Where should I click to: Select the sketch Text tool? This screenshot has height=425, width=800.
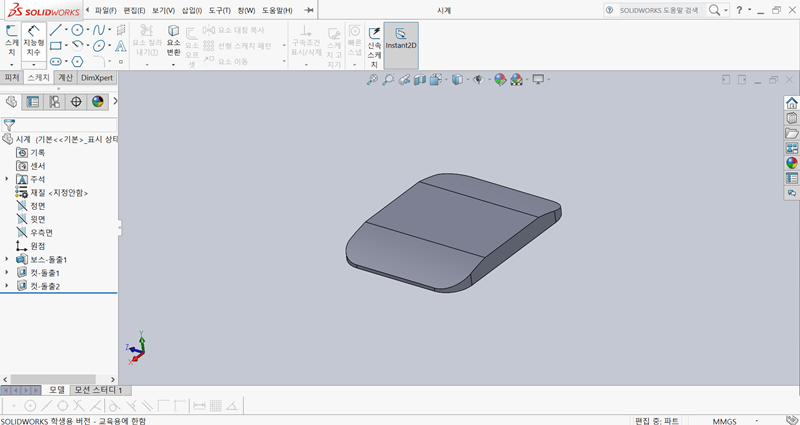coord(120,46)
